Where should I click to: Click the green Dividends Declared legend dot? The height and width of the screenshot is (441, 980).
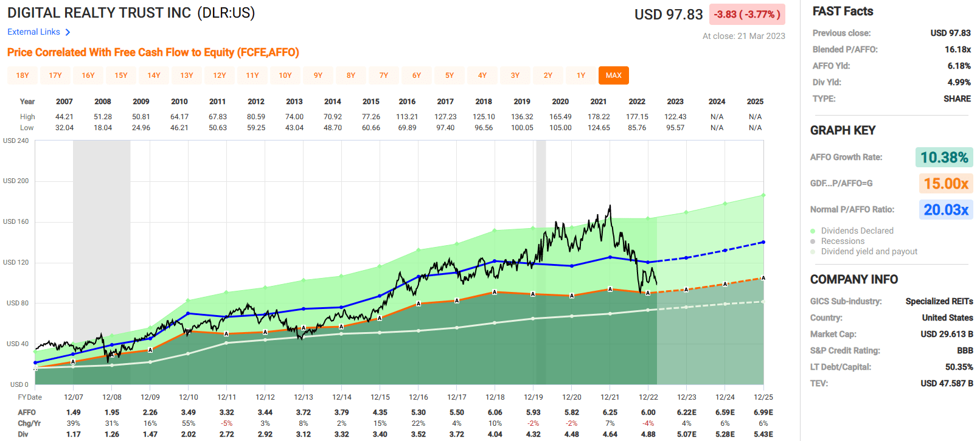(813, 231)
